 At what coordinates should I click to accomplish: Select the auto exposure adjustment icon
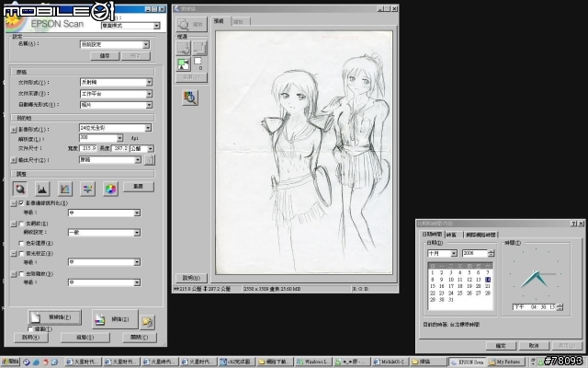click(x=20, y=189)
